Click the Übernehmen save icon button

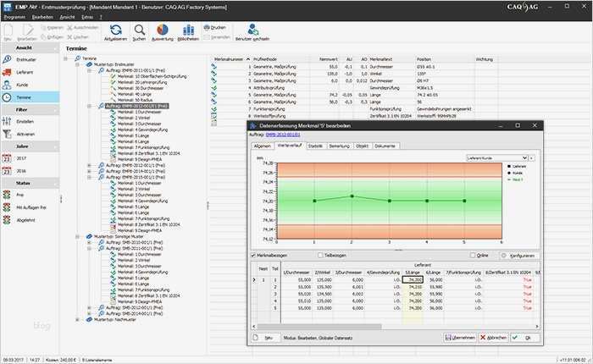[x=459, y=338]
